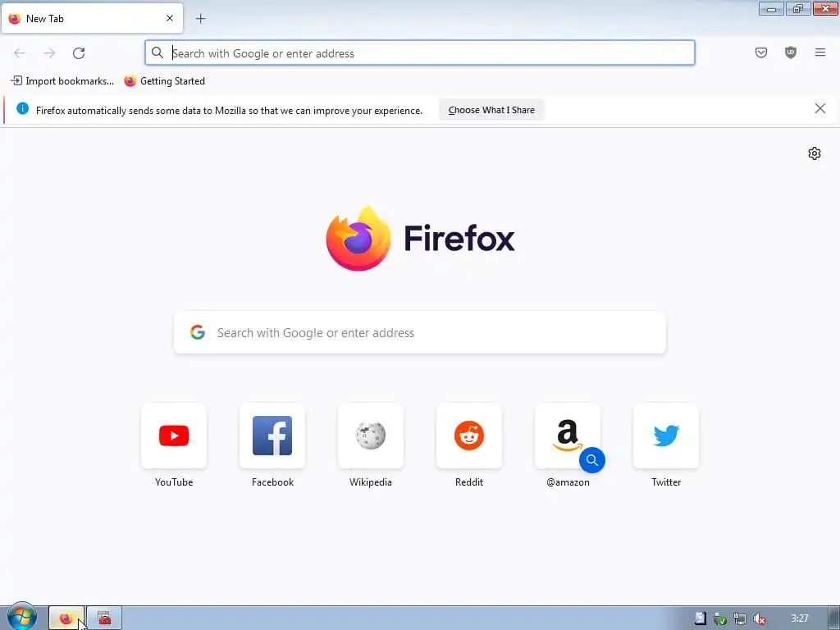Click the network tray icon
This screenshot has height=630, width=840.
click(739, 619)
